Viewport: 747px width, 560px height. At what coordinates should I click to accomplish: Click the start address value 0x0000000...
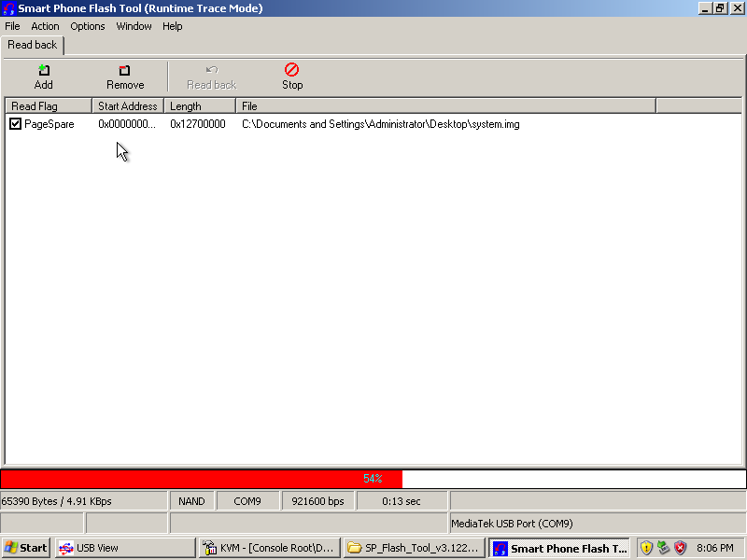(127, 124)
